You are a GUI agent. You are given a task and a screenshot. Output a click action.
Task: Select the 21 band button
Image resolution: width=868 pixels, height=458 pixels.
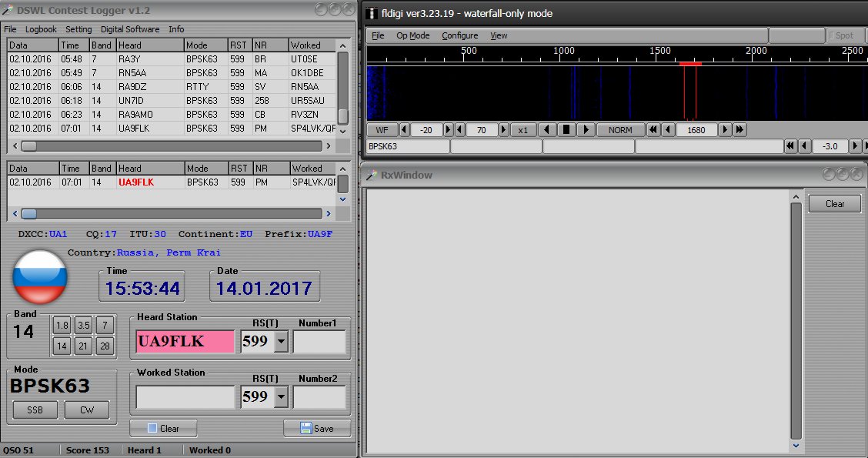pyautogui.click(x=83, y=346)
